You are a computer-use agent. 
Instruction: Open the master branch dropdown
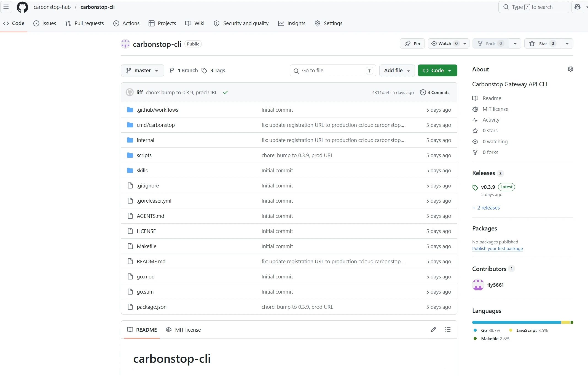[x=143, y=71]
